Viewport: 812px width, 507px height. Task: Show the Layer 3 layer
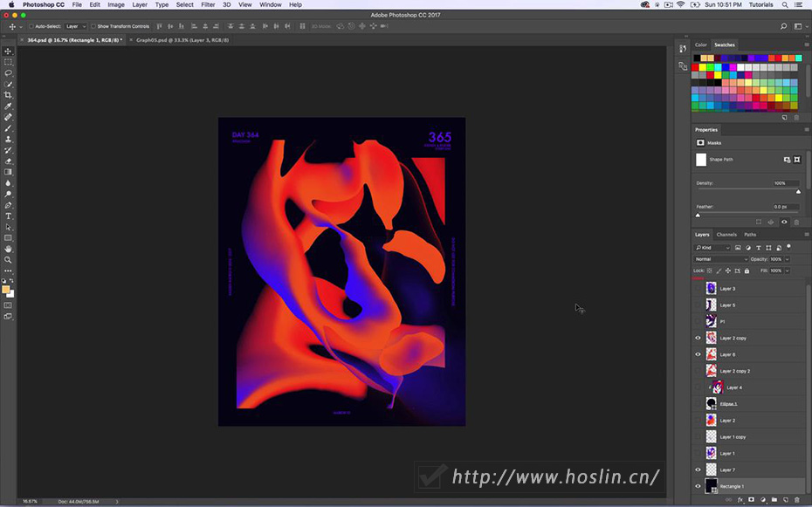coord(698,289)
